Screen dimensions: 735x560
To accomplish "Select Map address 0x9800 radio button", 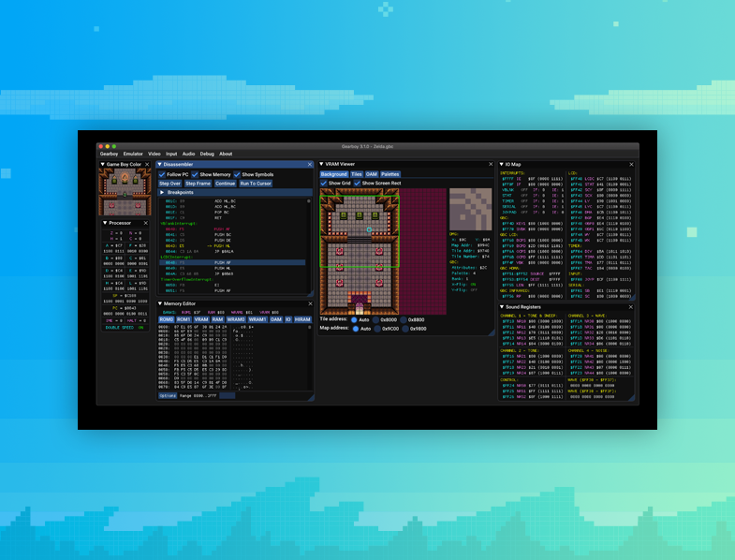I will 405,329.
